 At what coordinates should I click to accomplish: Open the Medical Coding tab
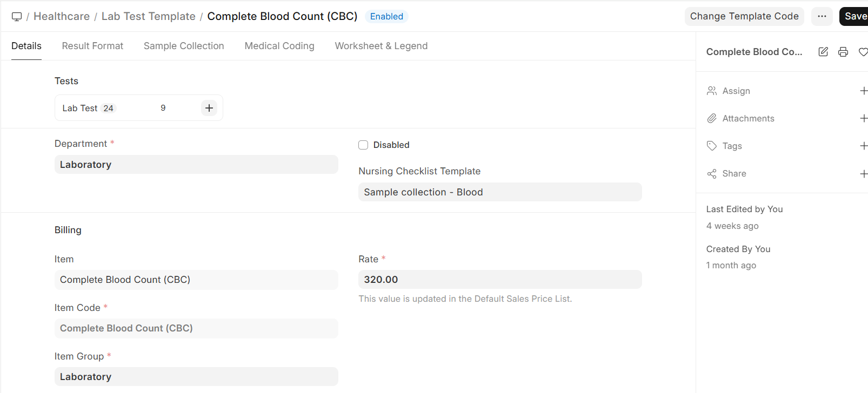[279, 46]
